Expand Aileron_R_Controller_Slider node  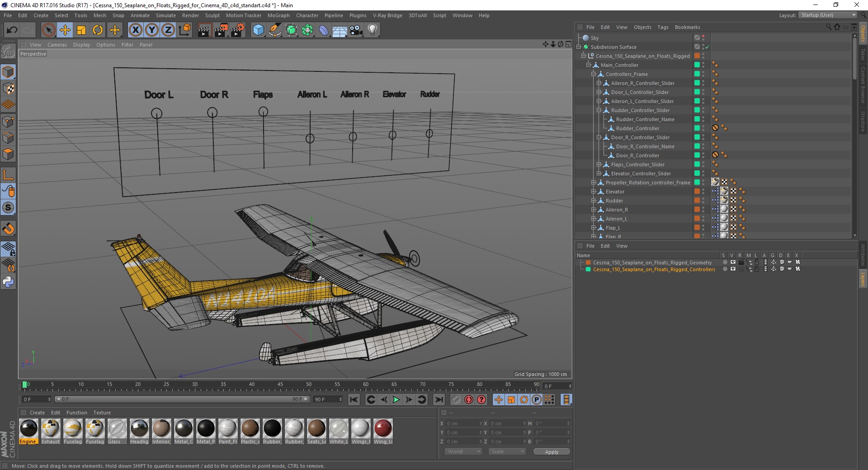(x=599, y=83)
